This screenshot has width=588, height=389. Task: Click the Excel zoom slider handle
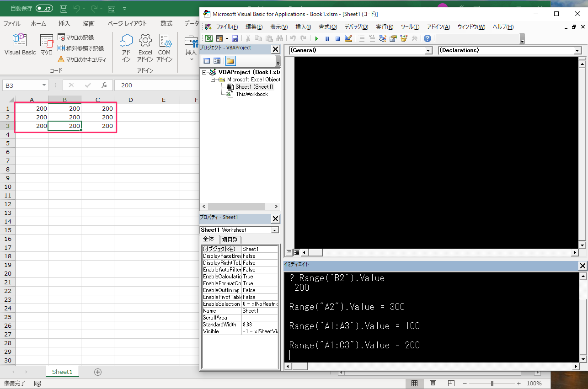click(x=492, y=384)
